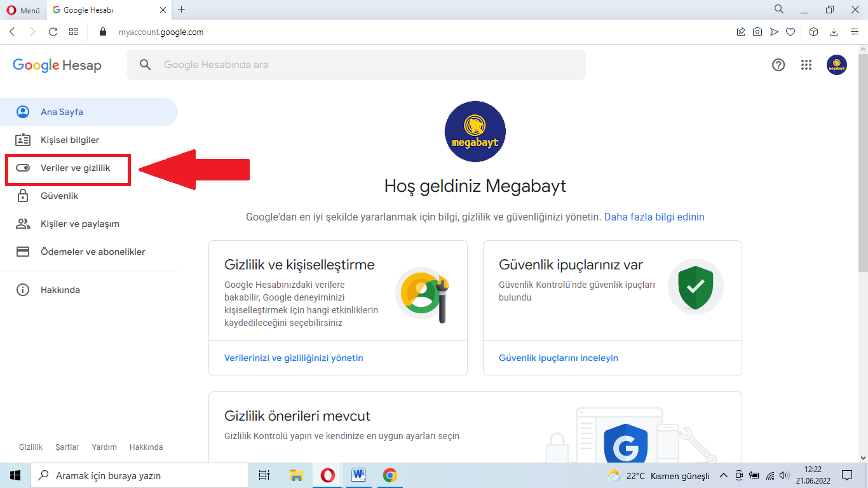This screenshot has height=488, width=868.
Task: Click the share page icon
Action: click(x=740, y=30)
